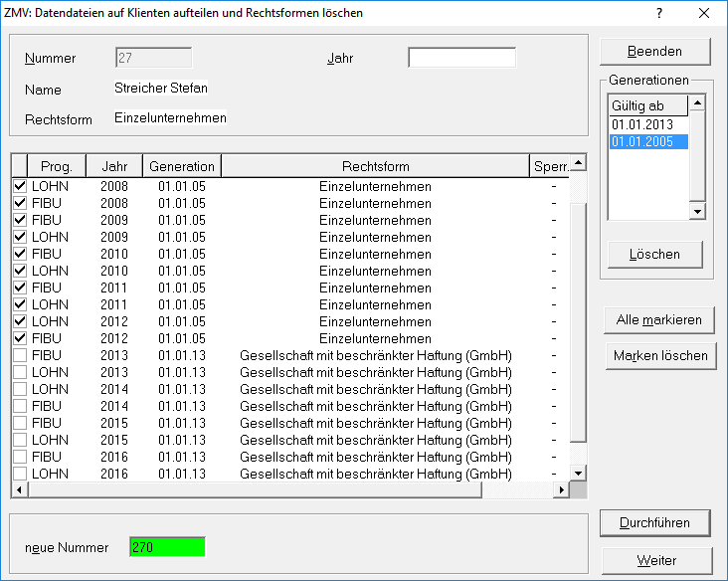Click the Marken löschen button
Viewport: 728px width, 581px height.
click(x=660, y=355)
